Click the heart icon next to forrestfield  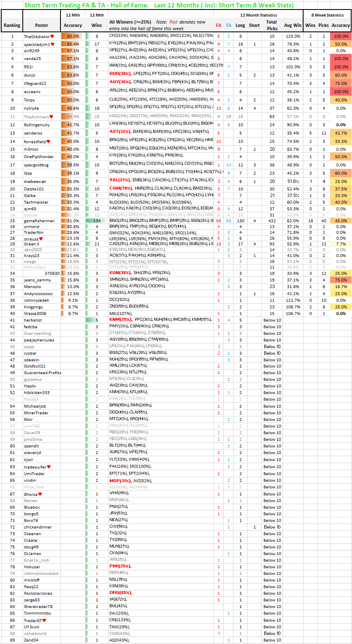48,142
